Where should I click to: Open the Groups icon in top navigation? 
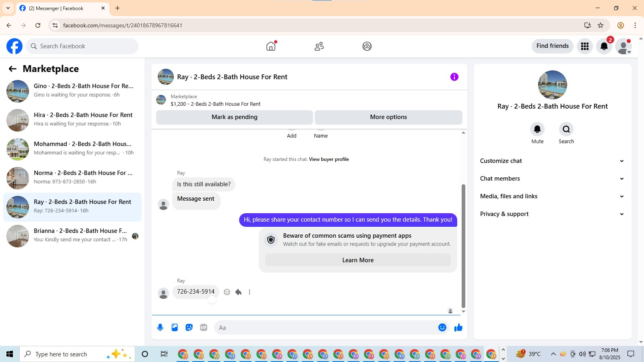point(367,46)
